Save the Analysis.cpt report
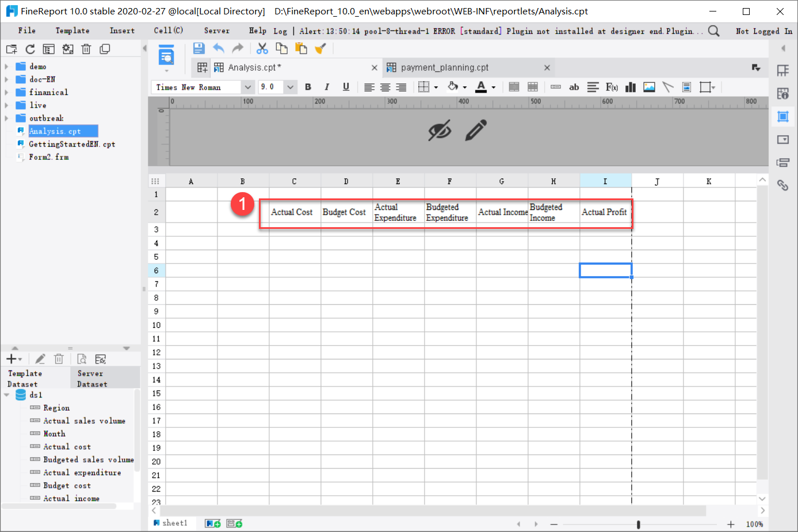 point(198,48)
